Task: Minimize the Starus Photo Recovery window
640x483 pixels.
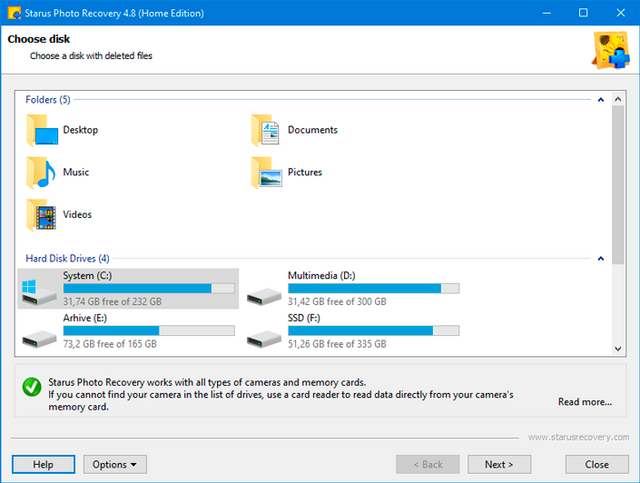Action: point(547,13)
